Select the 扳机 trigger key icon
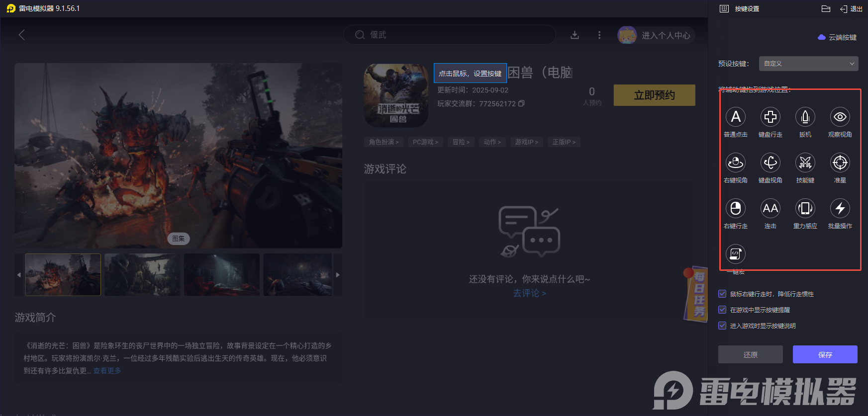This screenshot has height=416, width=868. [x=805, y=117]
